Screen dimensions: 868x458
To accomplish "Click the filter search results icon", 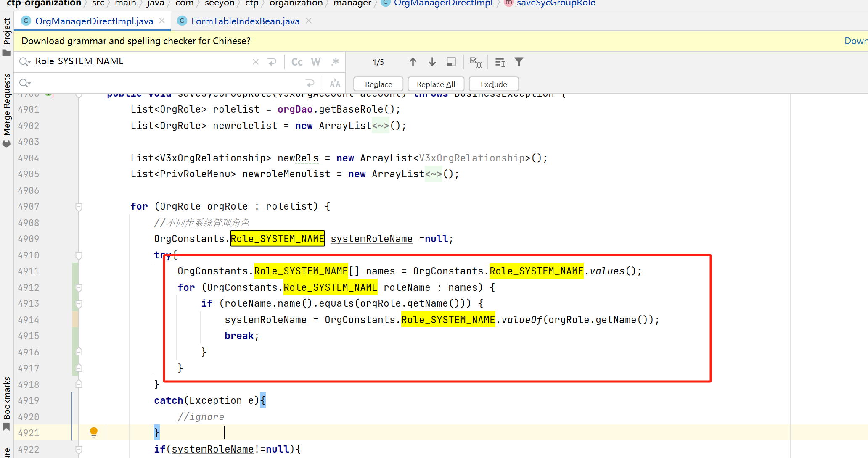I will 519,62.
